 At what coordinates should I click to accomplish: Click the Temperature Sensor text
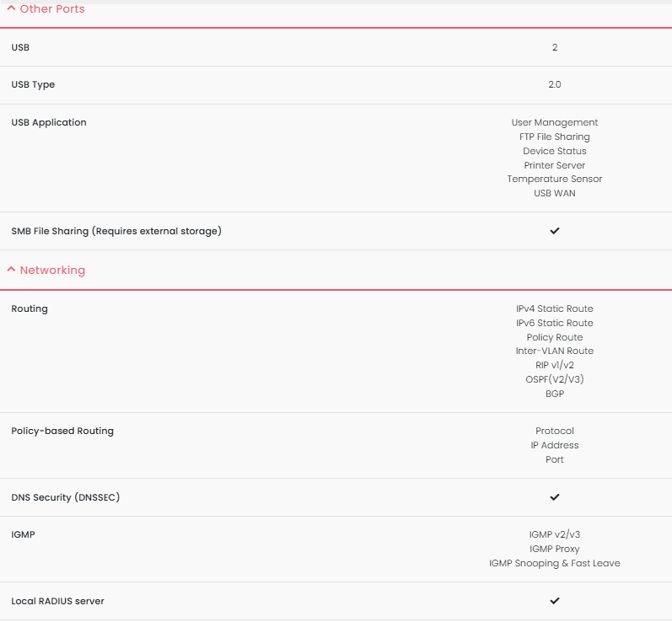tap(555, 179)
